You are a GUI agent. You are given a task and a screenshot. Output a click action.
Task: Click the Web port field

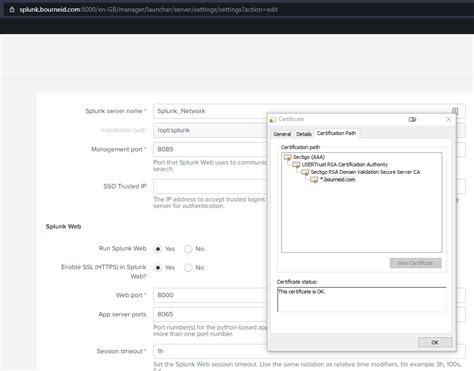[x=309, y=295]
